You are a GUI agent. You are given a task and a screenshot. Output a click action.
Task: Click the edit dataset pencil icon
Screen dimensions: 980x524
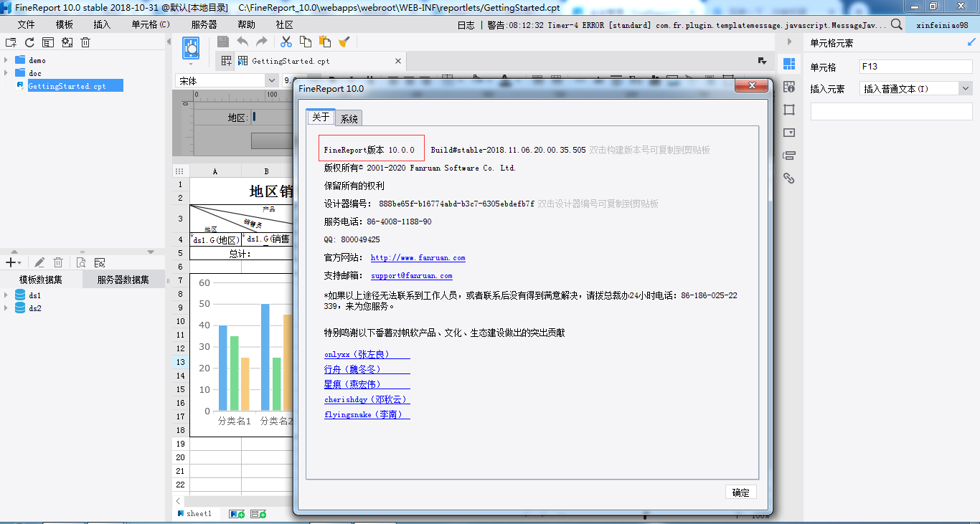pos(39,263)
